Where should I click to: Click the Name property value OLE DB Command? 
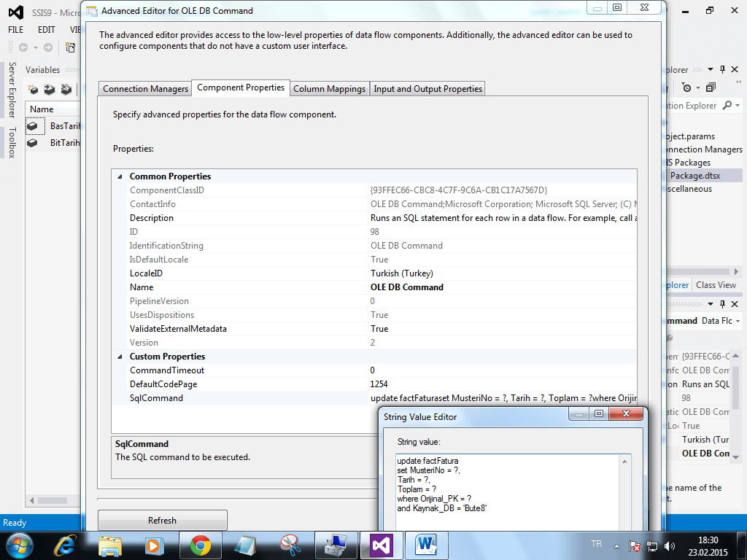click(x=407, y=287)
